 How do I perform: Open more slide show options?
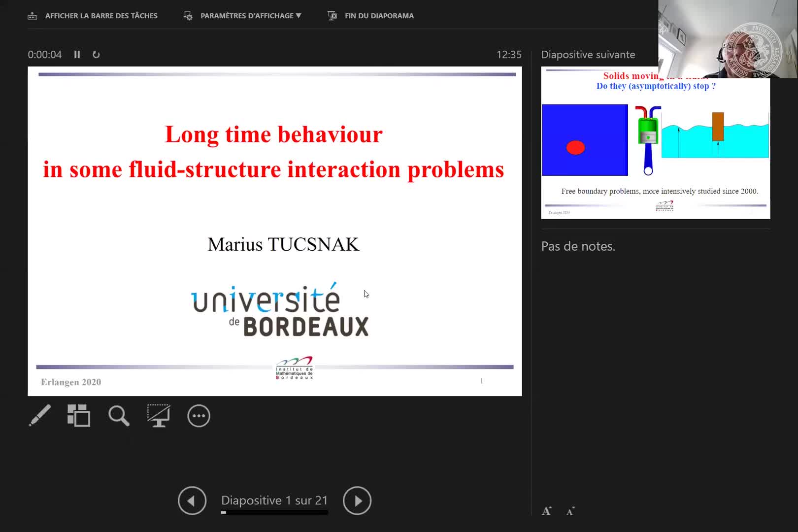point(198,415)
